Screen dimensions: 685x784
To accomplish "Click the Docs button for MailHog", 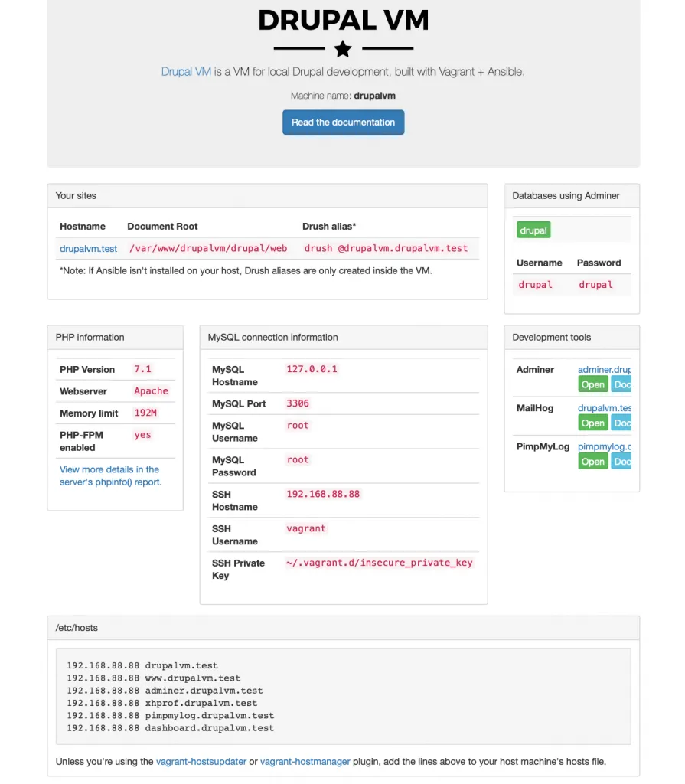I will pyautogui.click(x=621, y=423).
